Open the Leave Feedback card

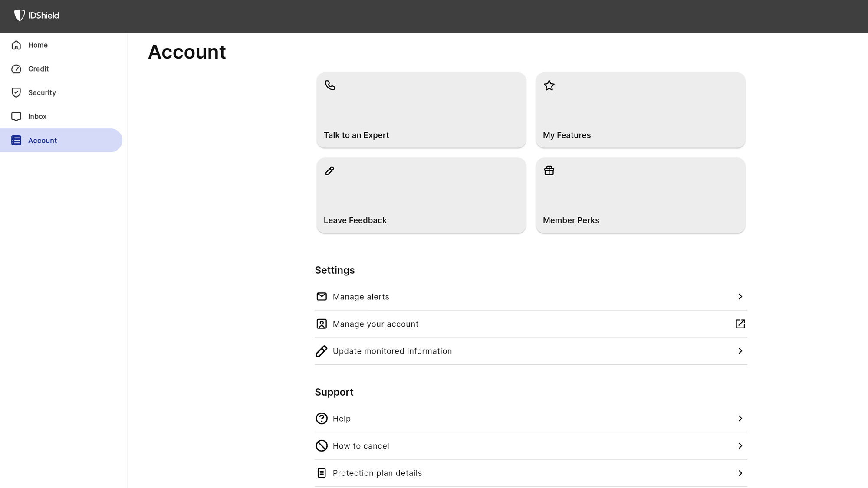pyautogui.click(x=421, y=196)
